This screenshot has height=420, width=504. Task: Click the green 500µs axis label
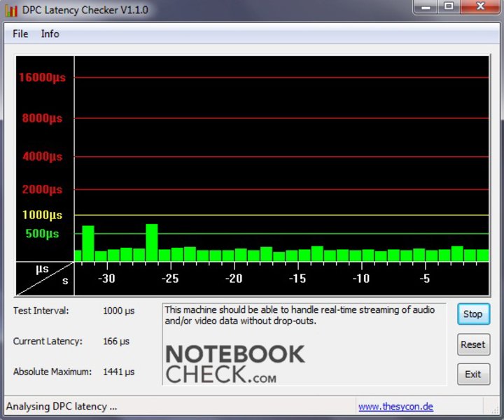(x=42, y=234)
